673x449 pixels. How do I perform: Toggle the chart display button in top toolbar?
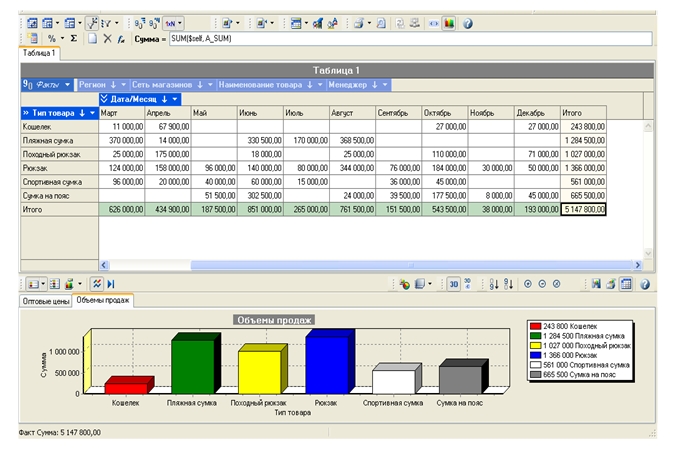click(x=449, y=23)
